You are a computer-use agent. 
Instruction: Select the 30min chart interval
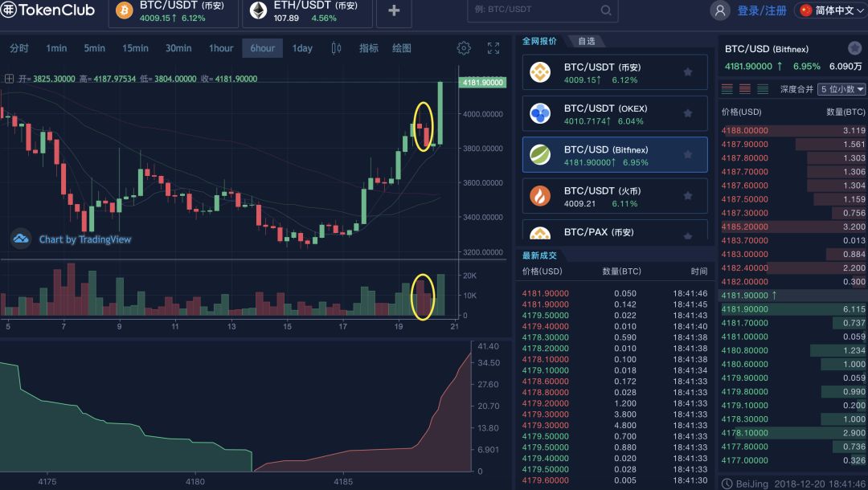[178, 48]
